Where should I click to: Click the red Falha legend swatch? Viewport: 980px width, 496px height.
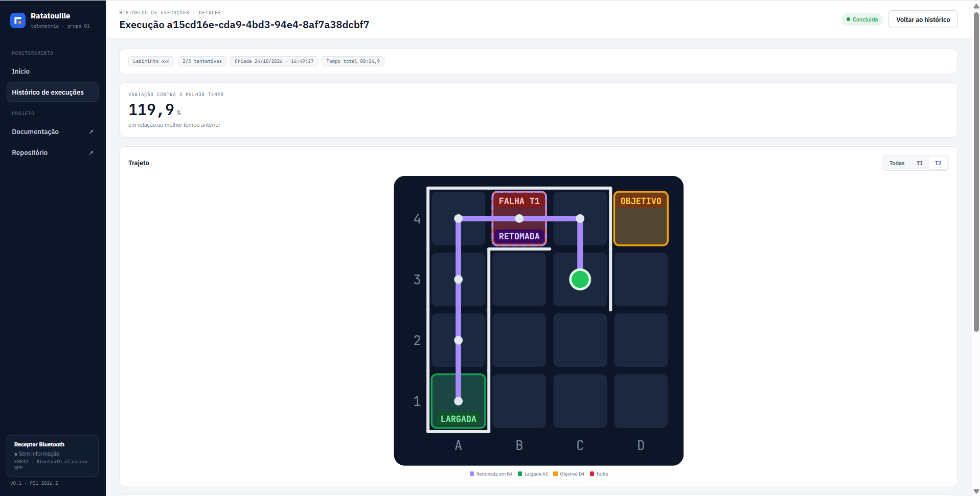(592, 474)
